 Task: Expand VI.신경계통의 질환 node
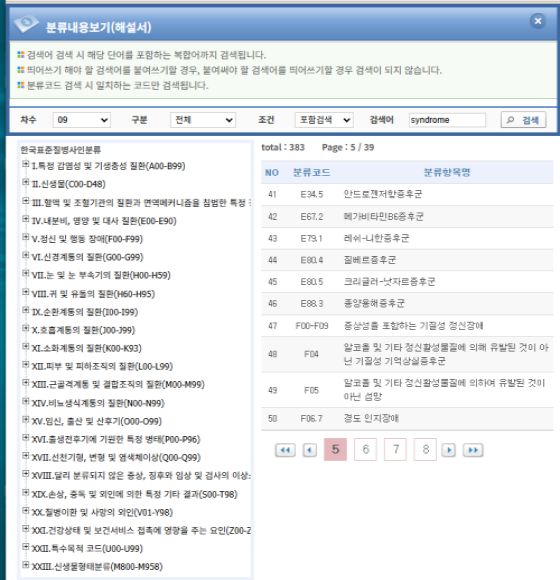[25, 255]
